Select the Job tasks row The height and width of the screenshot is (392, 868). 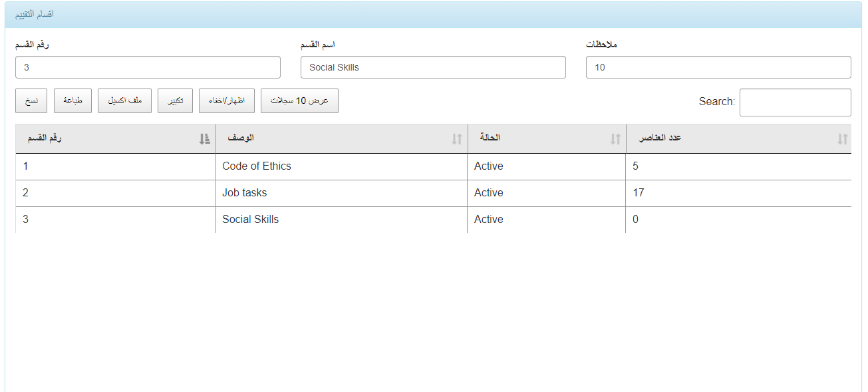pyautogui.click(x=433, y=193)
